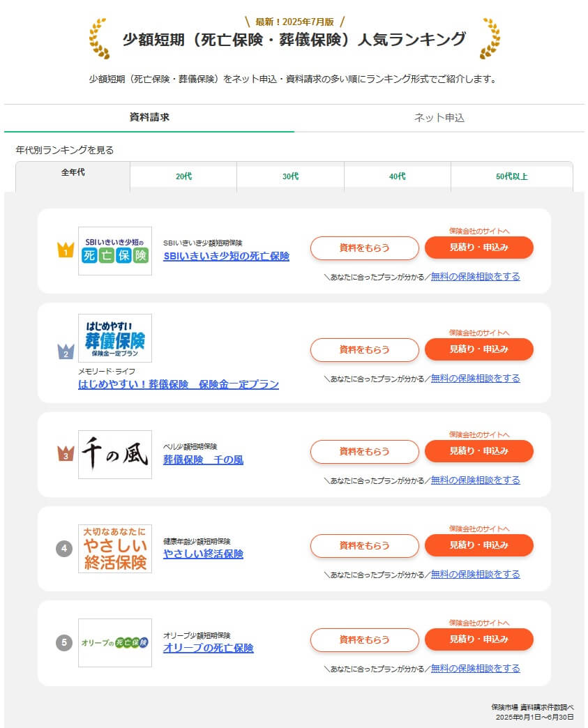This screenshot has height=728, width=588.
Task: Show the 40代 age ranking
Action: 397,177
